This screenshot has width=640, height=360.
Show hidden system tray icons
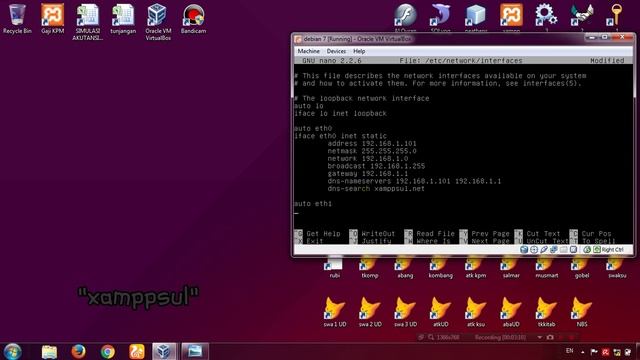click(583, 352)
